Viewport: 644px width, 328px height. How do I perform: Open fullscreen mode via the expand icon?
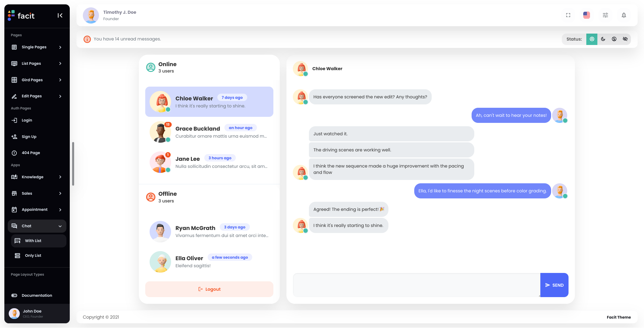tap(568, 15)
